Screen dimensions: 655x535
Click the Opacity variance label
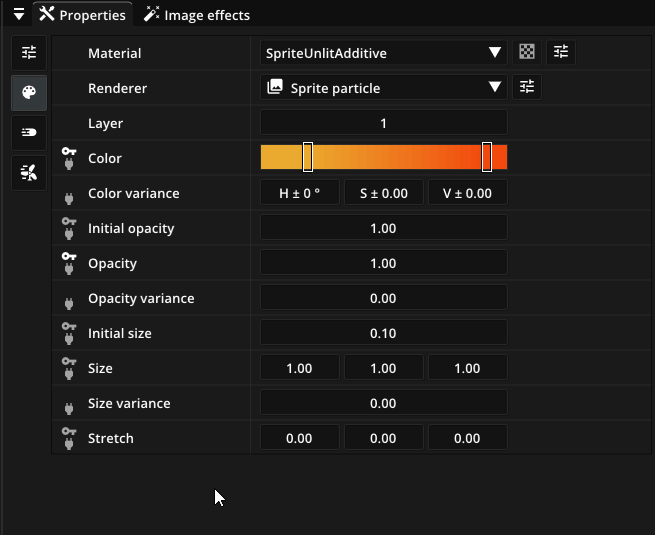tap(141, 298)
